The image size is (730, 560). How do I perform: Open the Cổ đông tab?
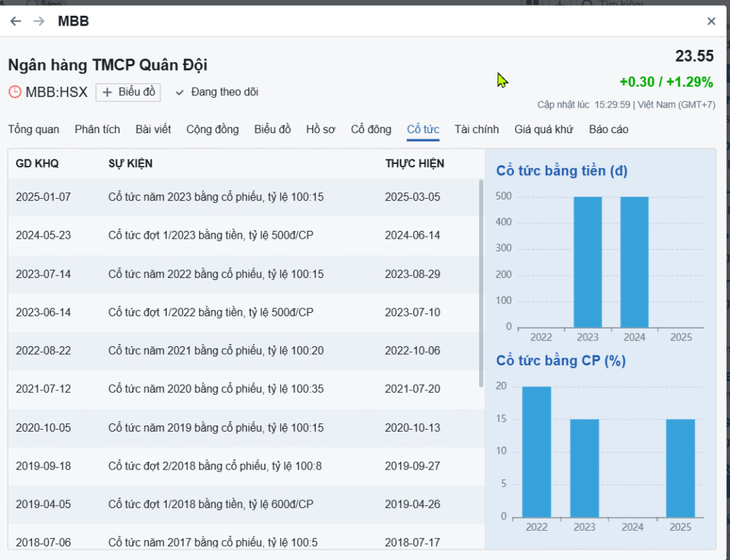(x=371, y=129)
